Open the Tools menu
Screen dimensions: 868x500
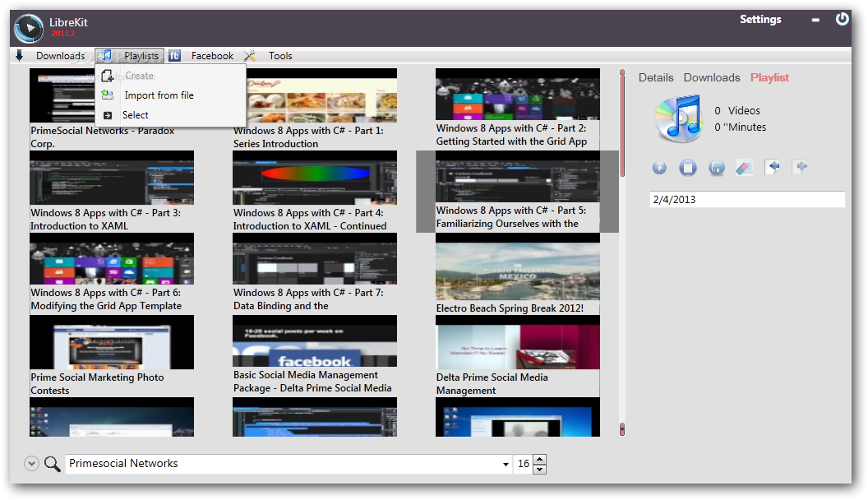pyautogui.click(x=280, y=55)
